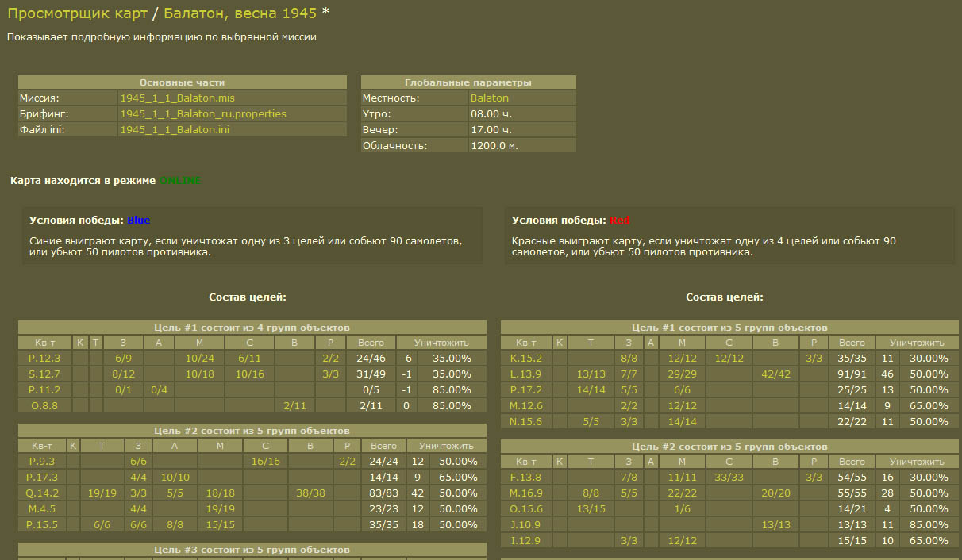Click the 38/38 value in Q.14.2 row
The image size is (962, 560).
tap(311, 493)
